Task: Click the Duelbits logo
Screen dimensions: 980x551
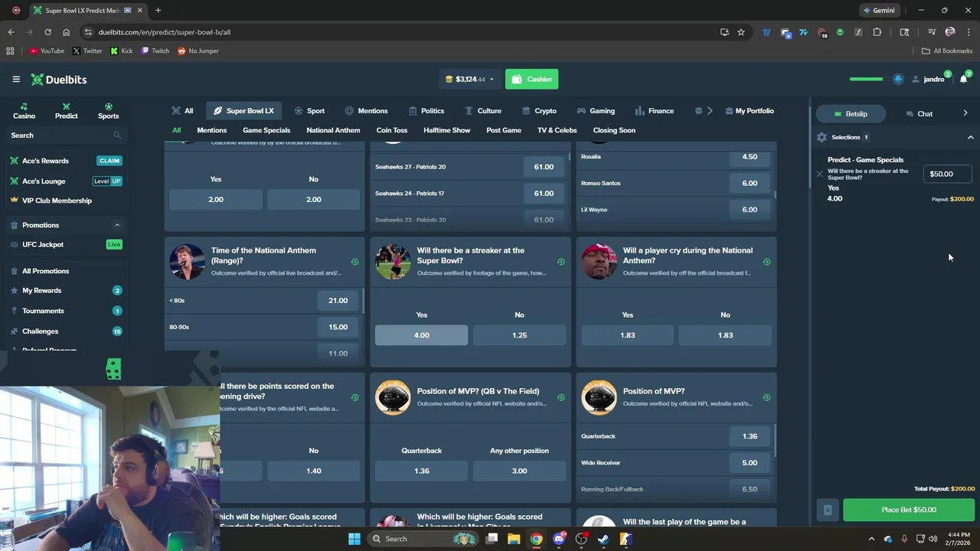Action: click(59, 80)
